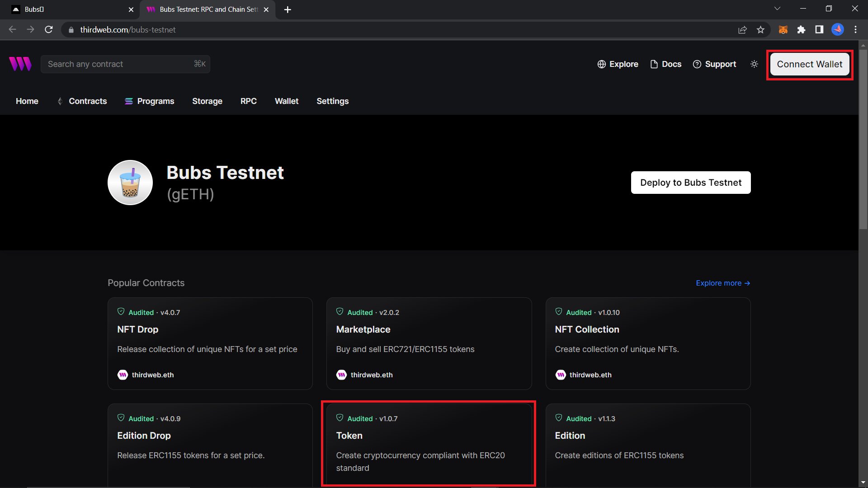Reload the page with refresh icon
The height and width of the screenshot is (488, 868).
(x=49, y=30)
